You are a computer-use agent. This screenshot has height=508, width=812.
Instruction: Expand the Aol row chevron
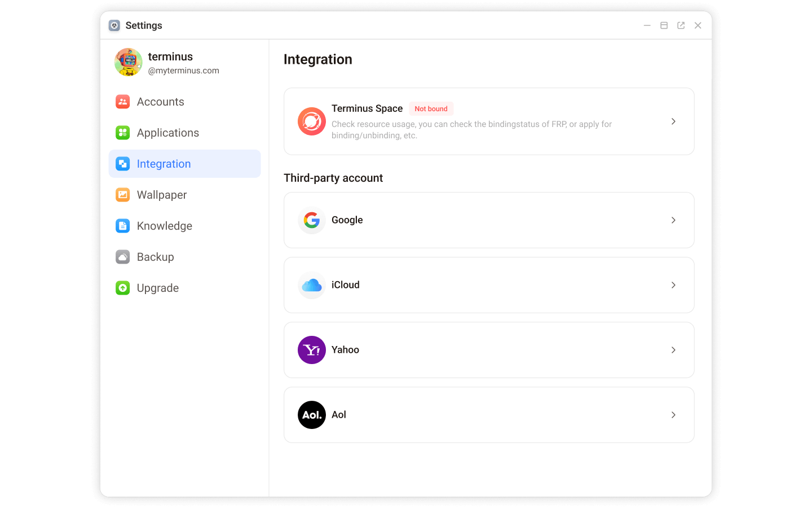coord(673,415)
